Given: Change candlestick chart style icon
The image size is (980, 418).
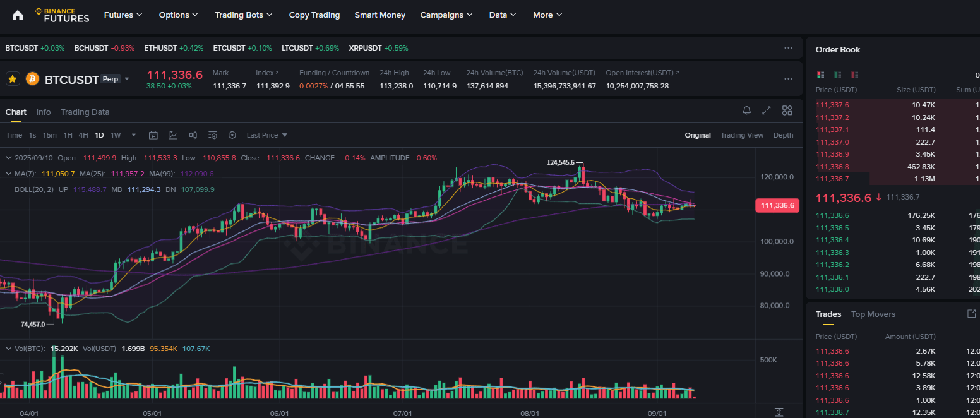Looking at the screenshot, I should [193, 135].
